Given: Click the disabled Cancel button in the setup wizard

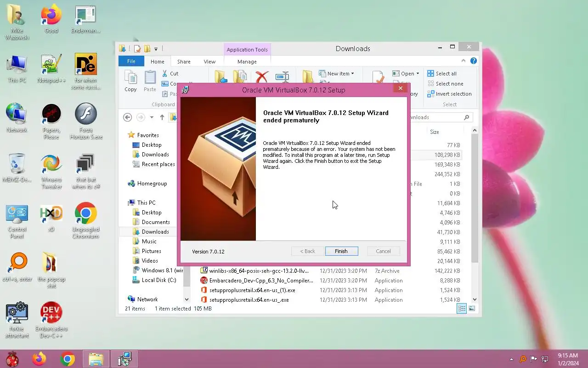Looking at the screenshot, I should pos(383,251).
